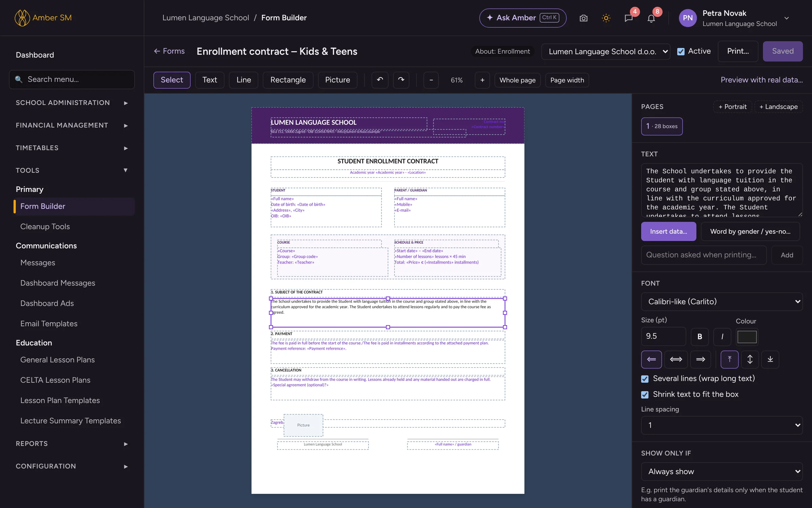Image resolution: width=812 pixels, height=508 pixels.
Task: Center text horizontally in the box
Action: [676, 359]
